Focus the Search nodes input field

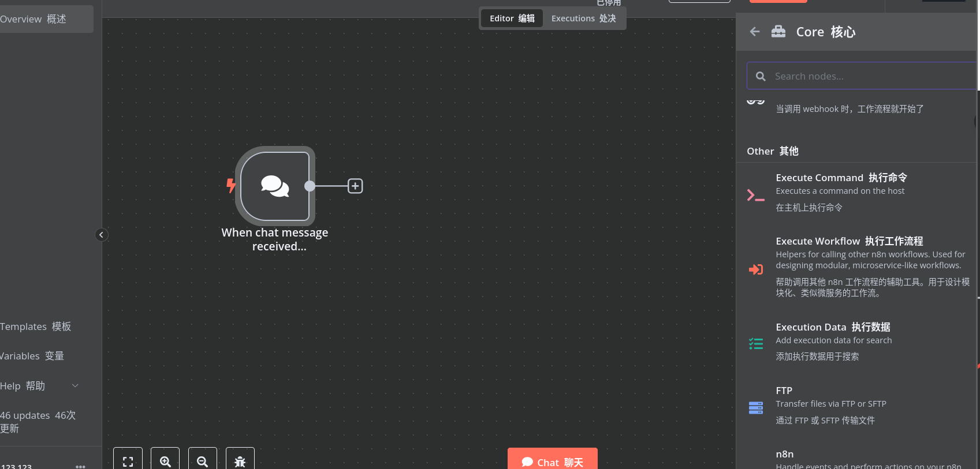[863, 76]
